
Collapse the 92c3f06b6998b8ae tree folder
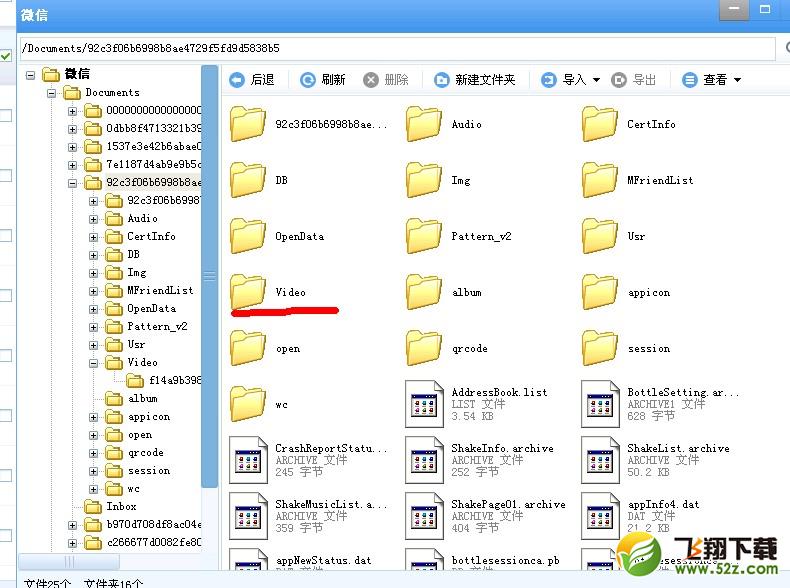tap(73, 183)
